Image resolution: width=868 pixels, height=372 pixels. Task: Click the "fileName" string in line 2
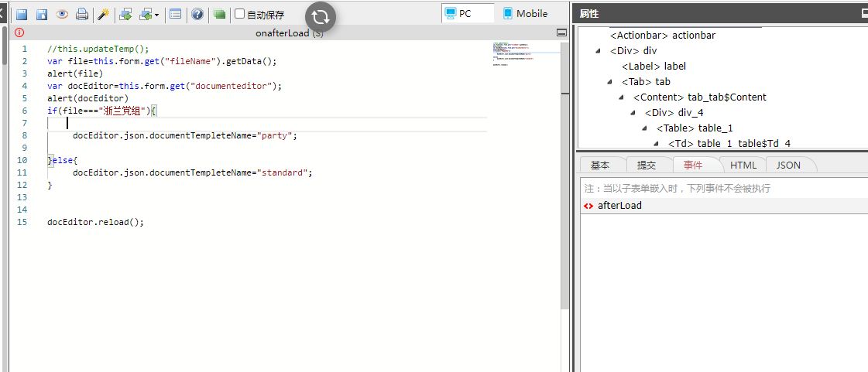190,61
